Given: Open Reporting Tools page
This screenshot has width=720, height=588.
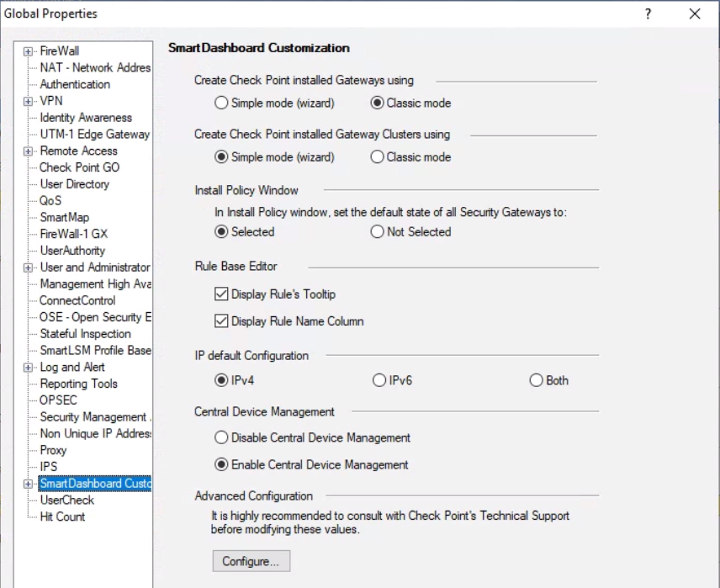Looking at the screenshot, I should pyautogui.click(x=78, y=384).
